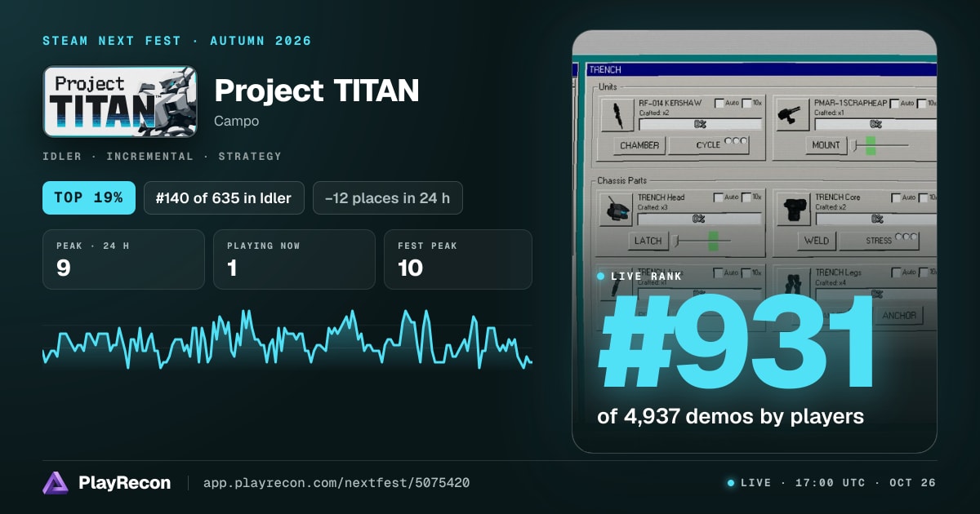Click the TRENCH Core part icon
This screenshot has height=514, width=980.
(x=792, y=210)
